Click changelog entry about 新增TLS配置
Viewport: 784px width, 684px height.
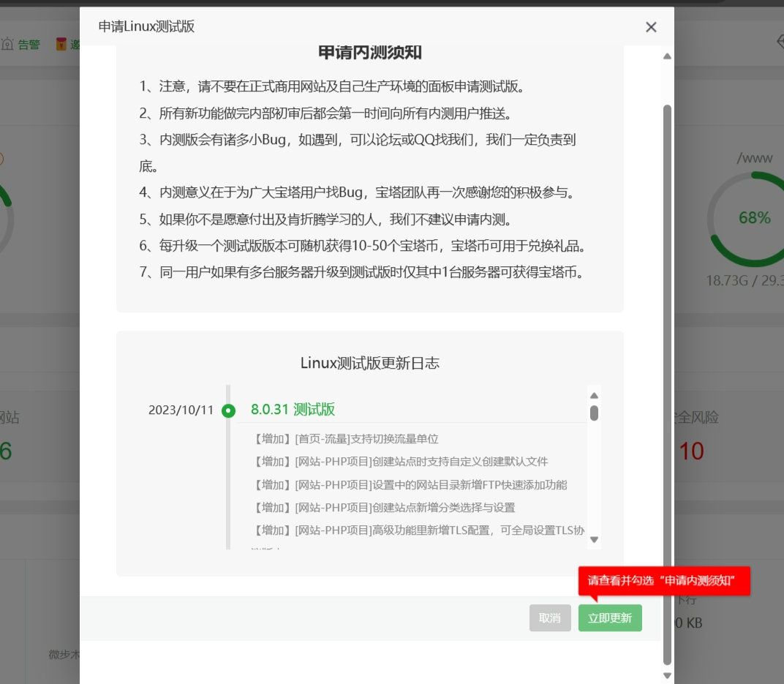tap(418, 530)
